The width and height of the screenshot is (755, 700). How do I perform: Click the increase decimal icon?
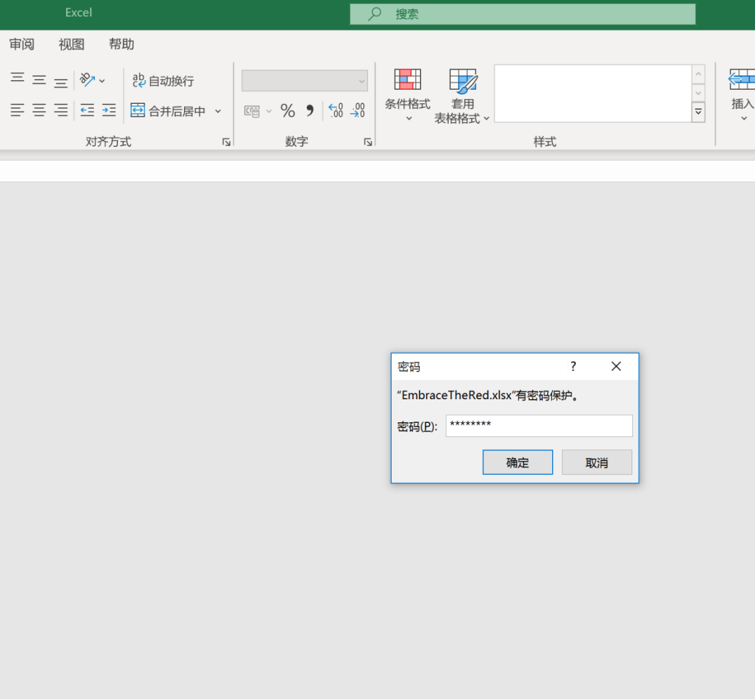pos(336,111)
